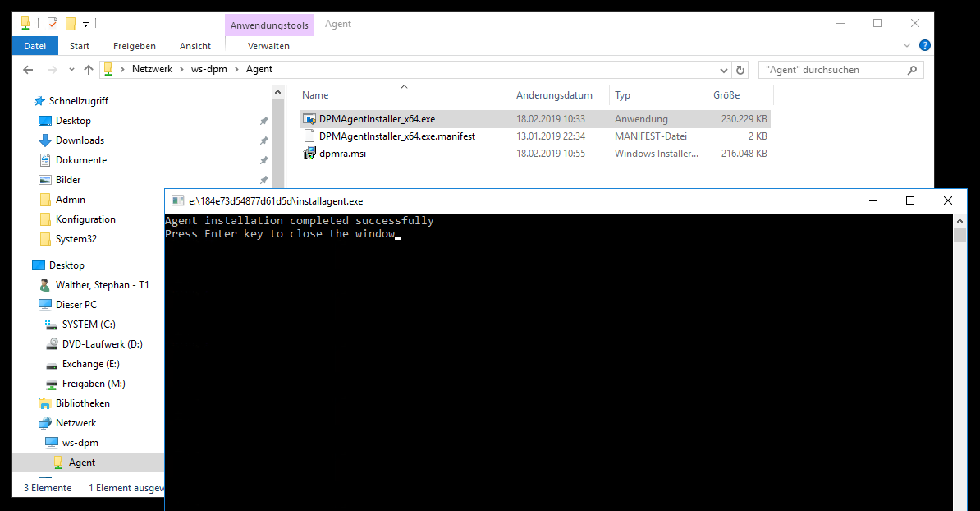Sort files by Änderungsdatum column

(x=554, y=95)
